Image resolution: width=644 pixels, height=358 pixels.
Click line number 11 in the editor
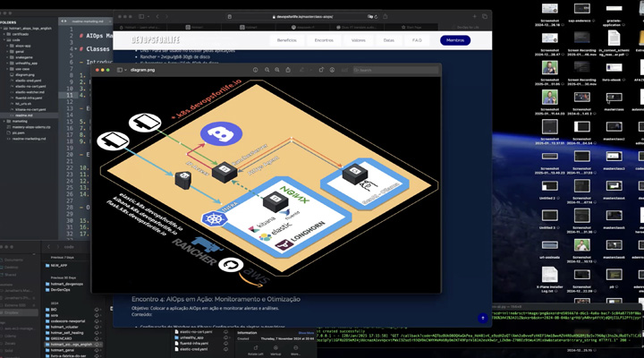[x=70, y=95]
